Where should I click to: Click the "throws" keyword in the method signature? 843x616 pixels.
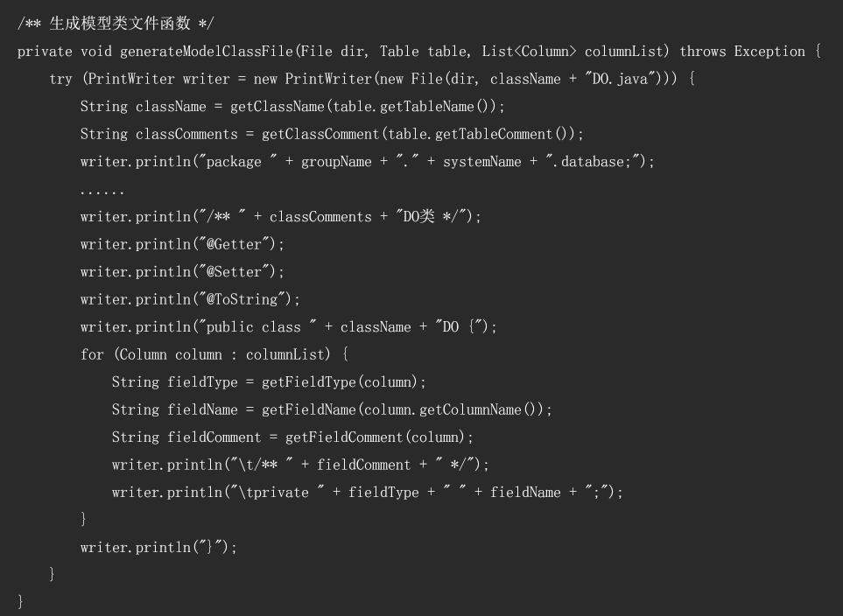702,52
